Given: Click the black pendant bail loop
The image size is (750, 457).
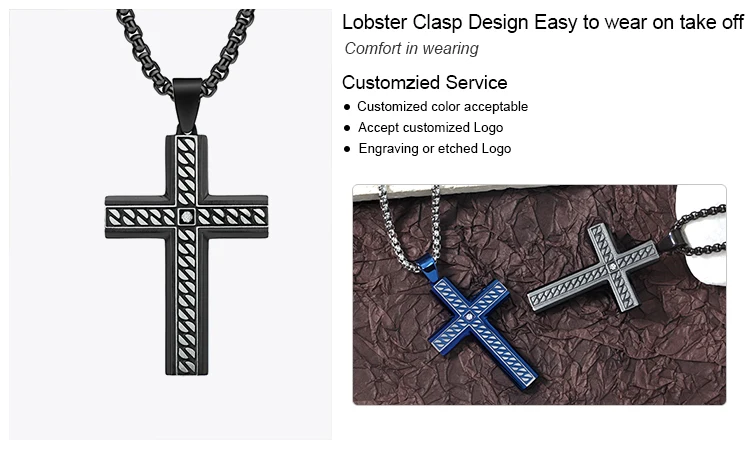Looking at the screenshot, I should coord(188,106).
